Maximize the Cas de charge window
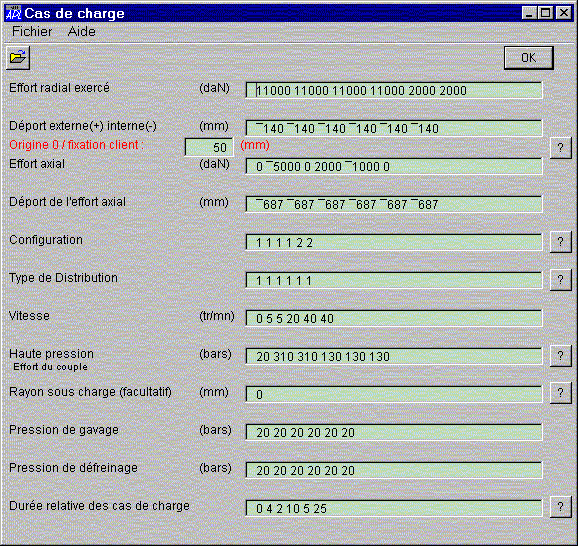This screenshot has width=578, height=546. pos(546,13)
